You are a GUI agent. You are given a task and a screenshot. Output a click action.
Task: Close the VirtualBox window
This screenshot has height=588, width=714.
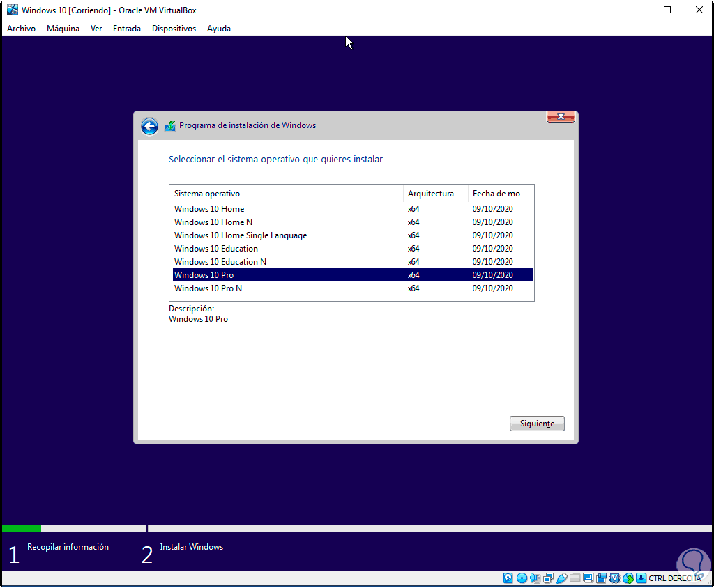pyautogui.click(x=699, y=10)
